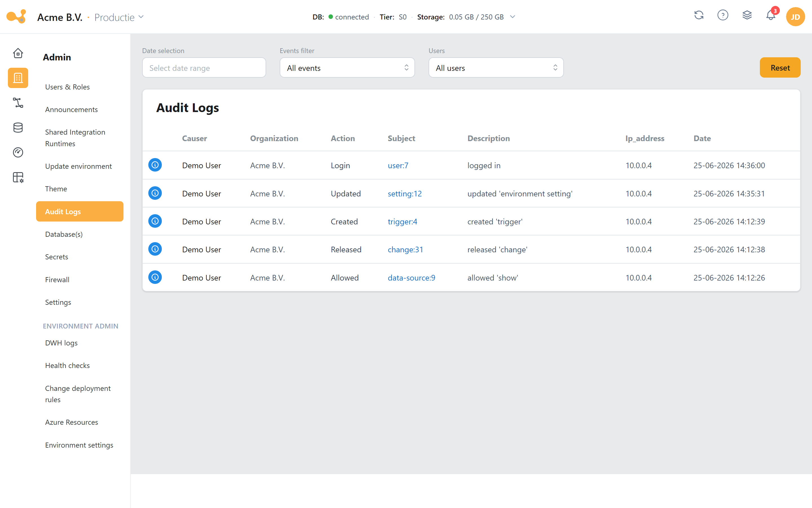
Task: Click description allowed 'show'
Action: (x=493, y=277)
